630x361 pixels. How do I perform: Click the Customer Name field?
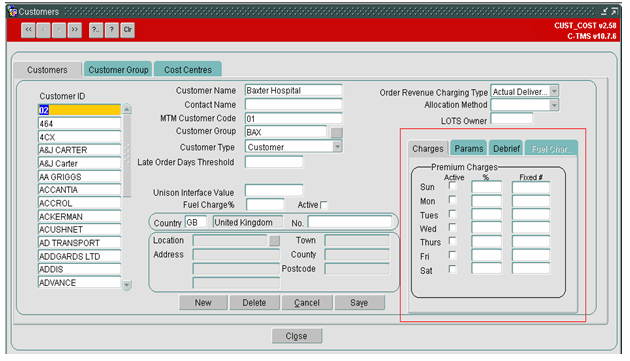294,90
